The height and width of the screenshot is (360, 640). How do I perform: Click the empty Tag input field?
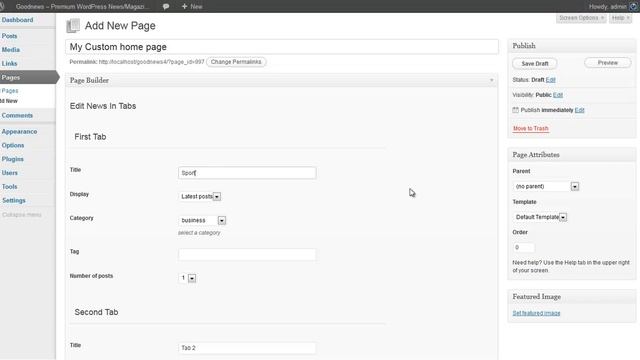click(247, 255)
